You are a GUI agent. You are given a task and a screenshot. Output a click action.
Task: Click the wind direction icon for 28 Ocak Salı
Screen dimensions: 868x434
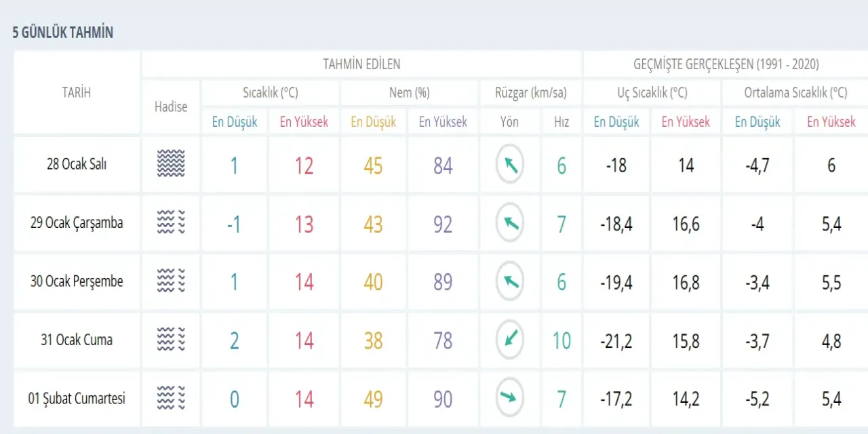[x=510, y=165]
